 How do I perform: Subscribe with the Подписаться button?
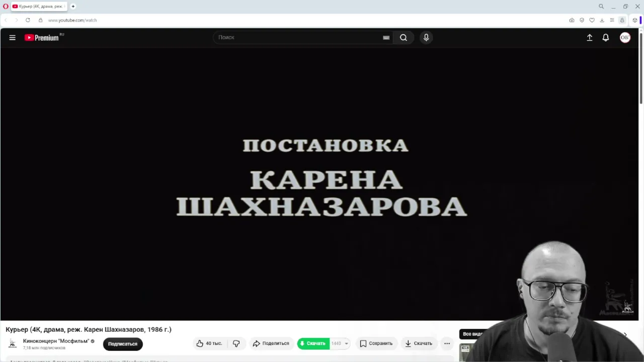(x=123, y=344)
